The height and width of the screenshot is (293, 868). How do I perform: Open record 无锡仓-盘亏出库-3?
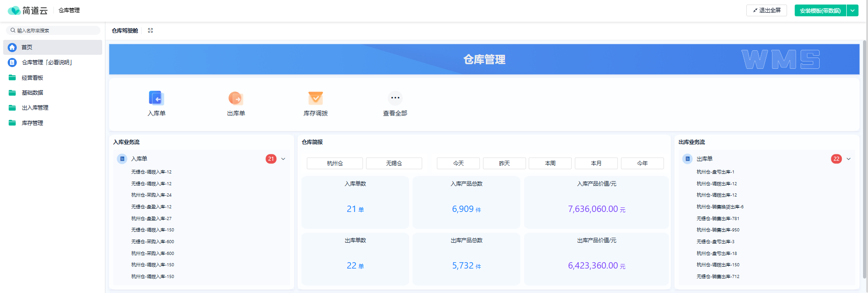[715, 242]
